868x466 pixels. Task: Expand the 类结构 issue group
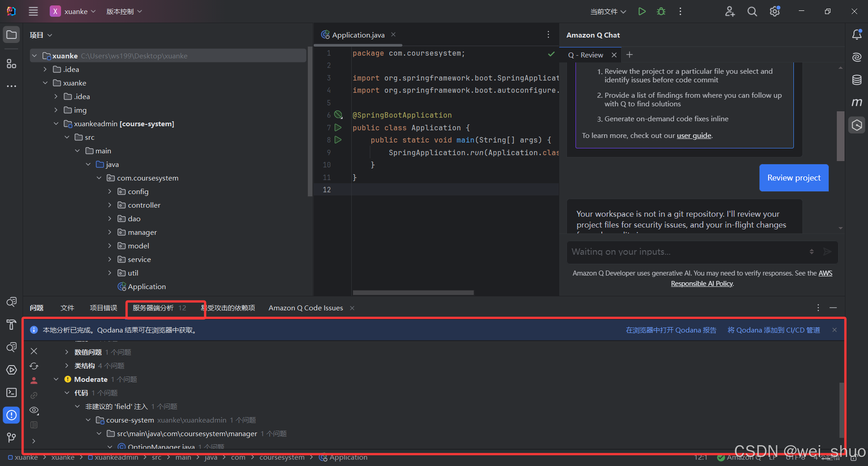pyautogui.click(x=66, y=366)
